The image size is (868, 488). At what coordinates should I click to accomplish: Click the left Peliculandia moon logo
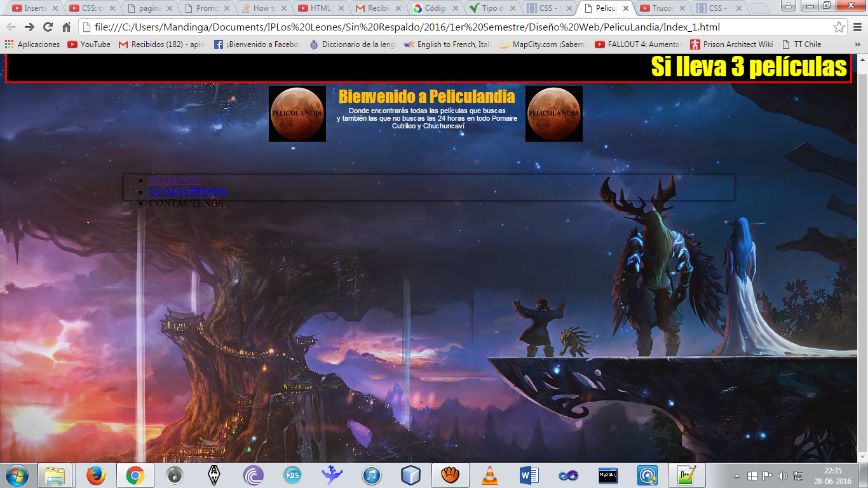click(297, 114)
